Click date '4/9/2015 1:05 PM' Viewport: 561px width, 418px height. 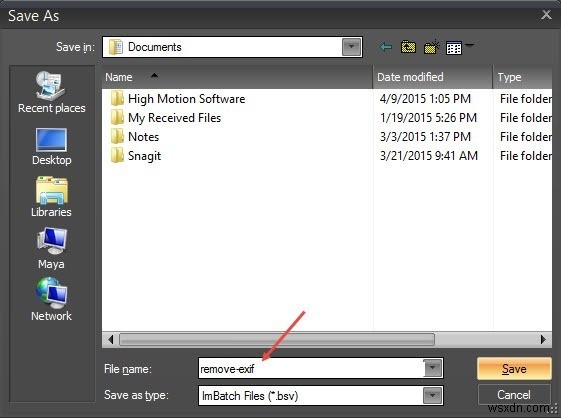(425, 98)
